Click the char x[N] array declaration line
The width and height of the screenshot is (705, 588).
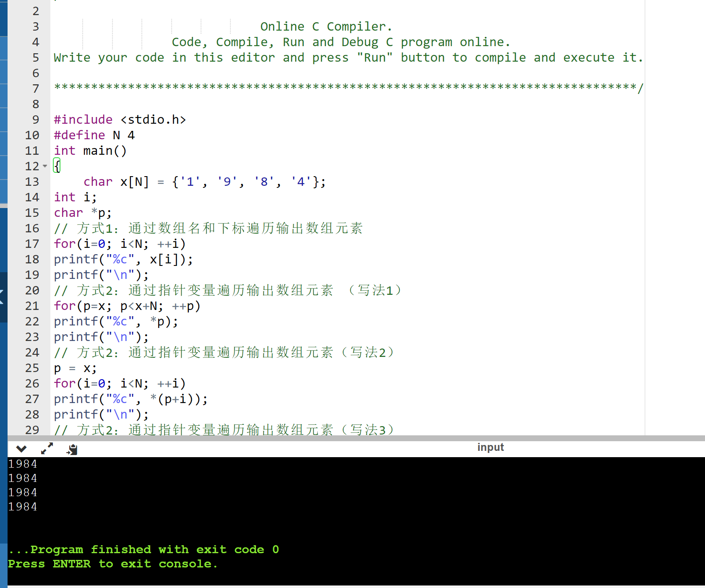coord(204,182)
